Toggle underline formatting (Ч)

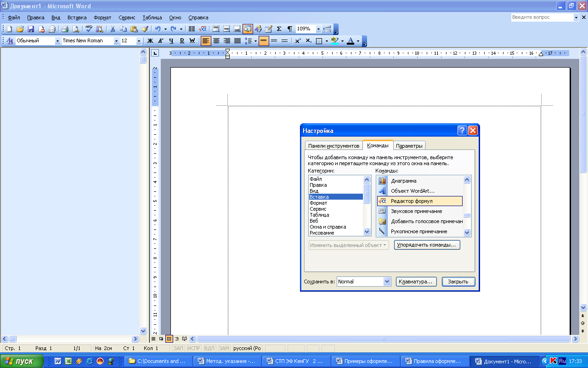(171, 41)
